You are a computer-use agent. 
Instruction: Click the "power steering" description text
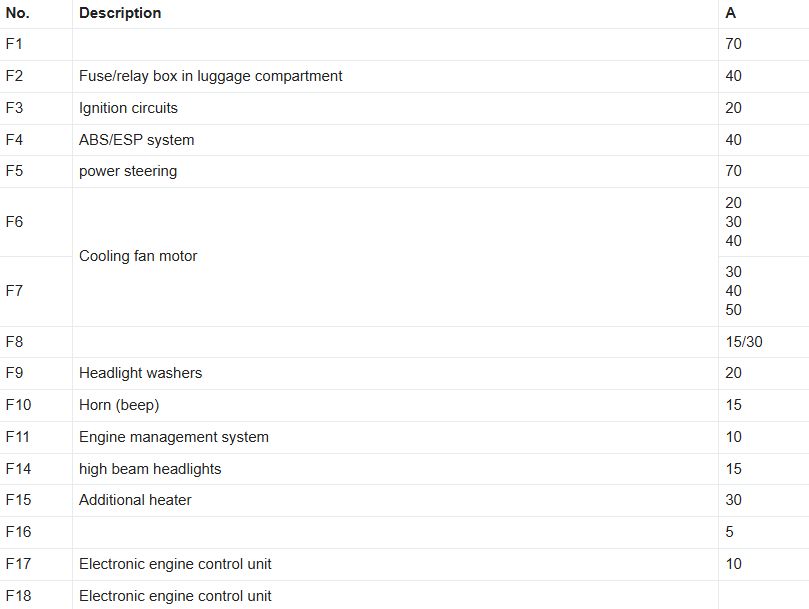(x=128, y=171)
